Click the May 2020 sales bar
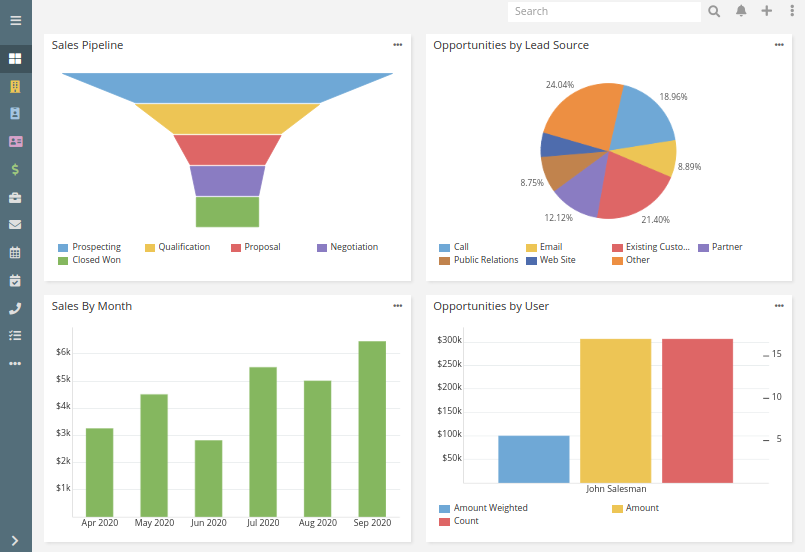The image size is (805, 552). click(154, 455)
